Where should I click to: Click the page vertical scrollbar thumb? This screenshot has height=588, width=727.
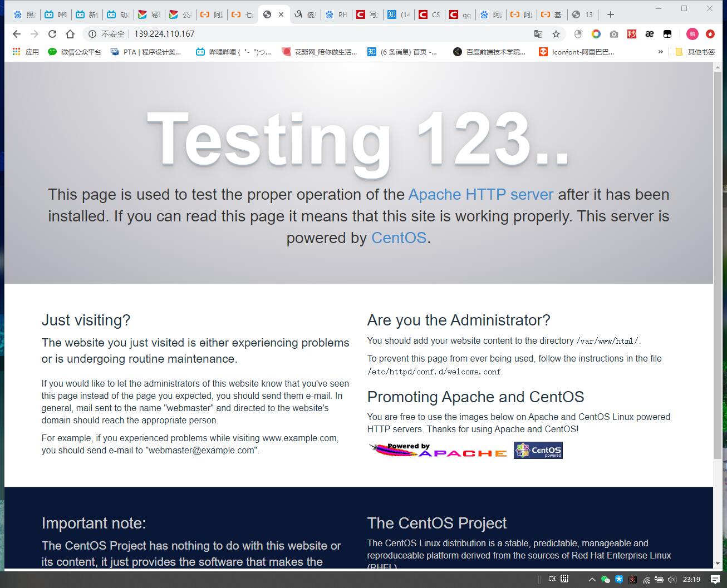pyautogui.click(x=718, y=266)
